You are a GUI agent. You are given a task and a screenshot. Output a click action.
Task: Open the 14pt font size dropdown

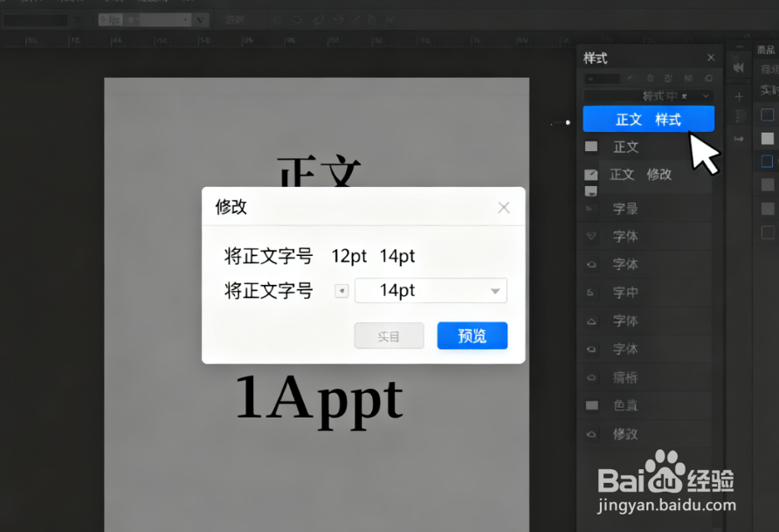(431, 290)
